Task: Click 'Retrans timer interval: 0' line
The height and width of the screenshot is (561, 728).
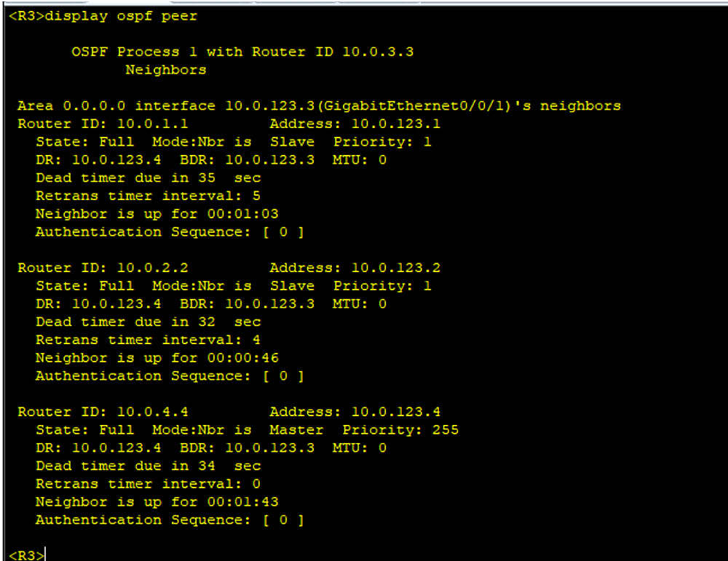Action: [148, 484]
